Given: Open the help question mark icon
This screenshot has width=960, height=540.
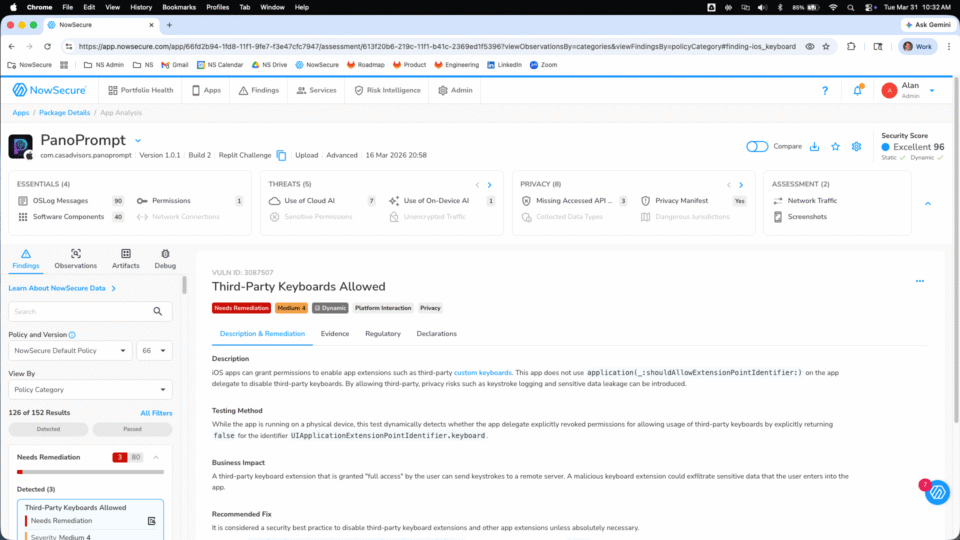Looking at the screenshot, I should coord(825,91).
